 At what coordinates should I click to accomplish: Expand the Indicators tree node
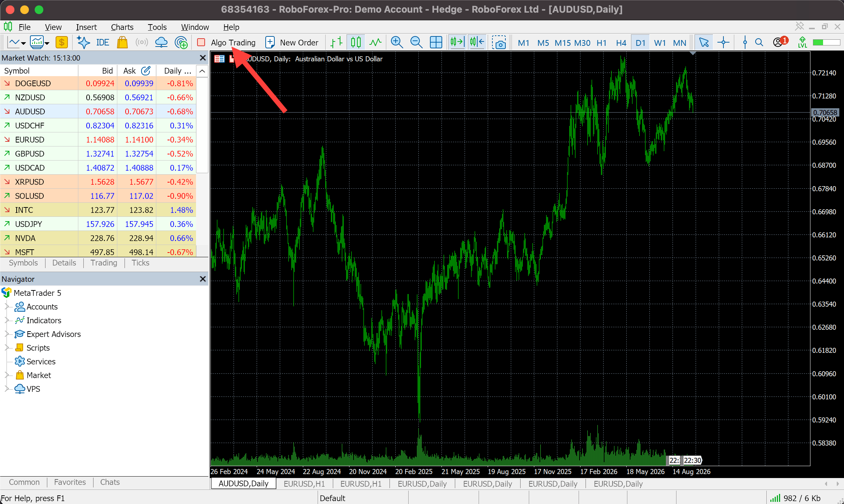click(6, 320)
